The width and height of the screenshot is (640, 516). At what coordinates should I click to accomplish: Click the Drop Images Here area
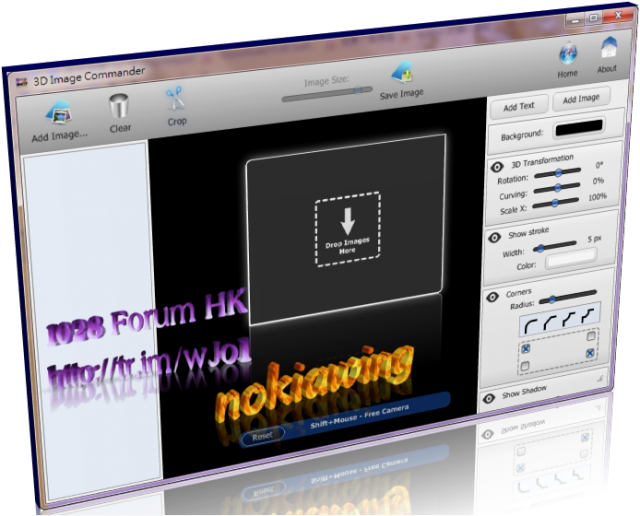(x=349, y=231)
